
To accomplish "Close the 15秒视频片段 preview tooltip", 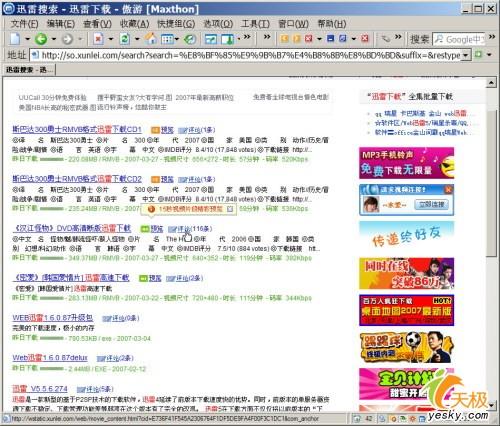I will tap(230, 209).
